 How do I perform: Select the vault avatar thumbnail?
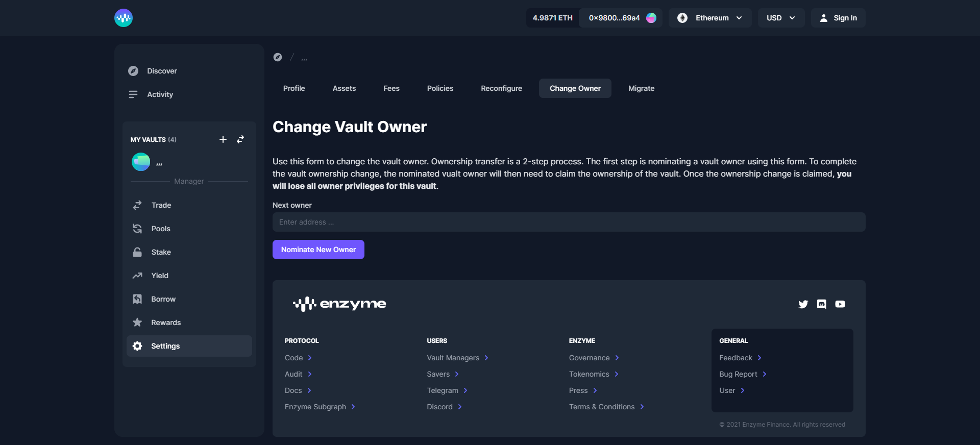pyautogui.click(x=141, y=162)
